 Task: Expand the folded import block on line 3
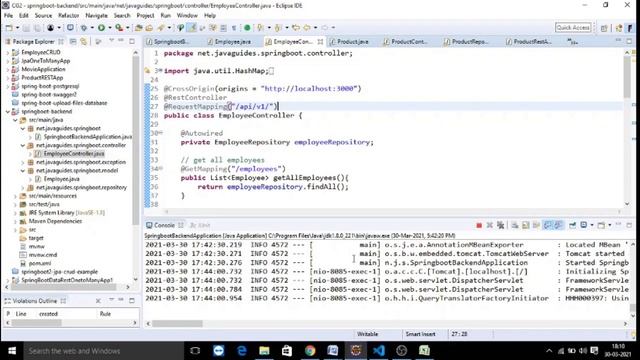pyautogui.click(x=160, y=71)
